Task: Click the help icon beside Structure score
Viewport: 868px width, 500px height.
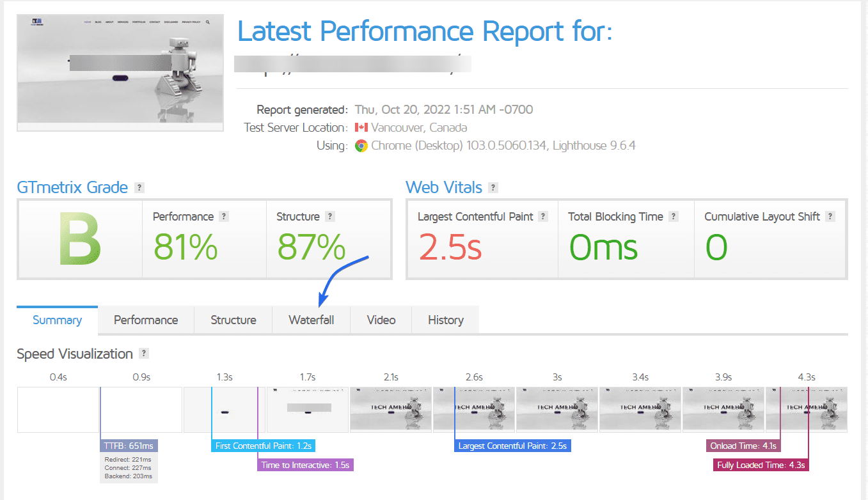Action: [x=330, y=217]
